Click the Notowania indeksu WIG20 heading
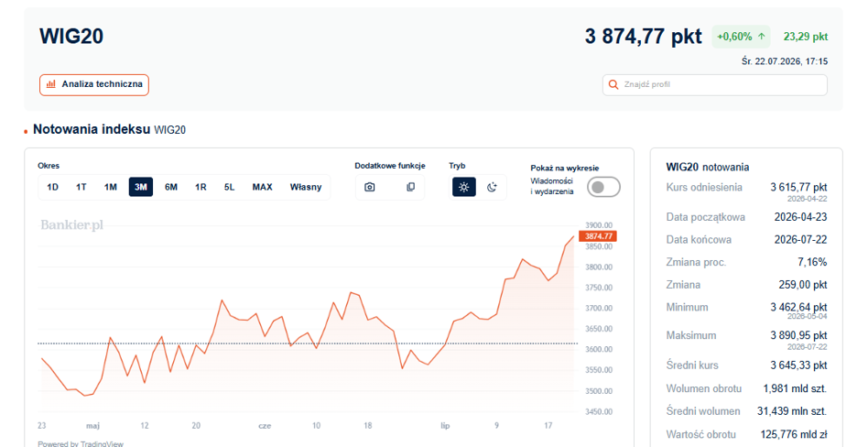 point(109,130)
